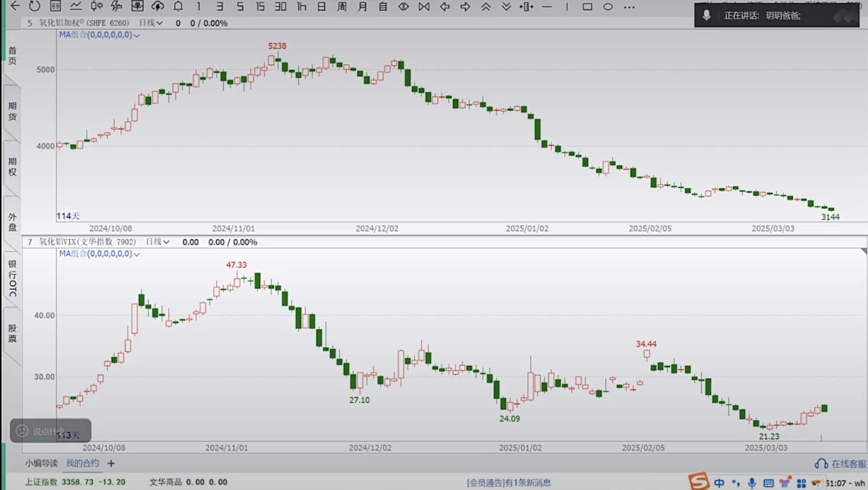868x490 pixels.
Task: Click the back arrow icon
Action: pyautogui.click(x=15, y=6)
